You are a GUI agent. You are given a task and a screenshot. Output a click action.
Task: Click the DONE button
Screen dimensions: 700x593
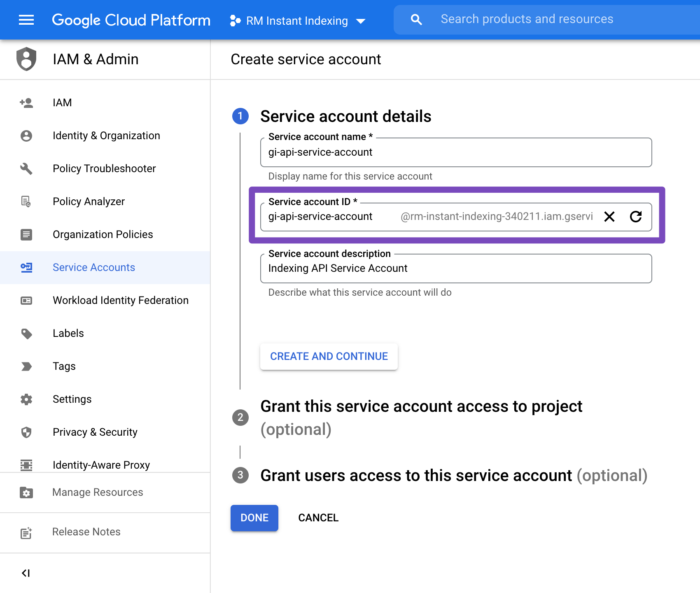pyautogui.click(x=254, y=518)
